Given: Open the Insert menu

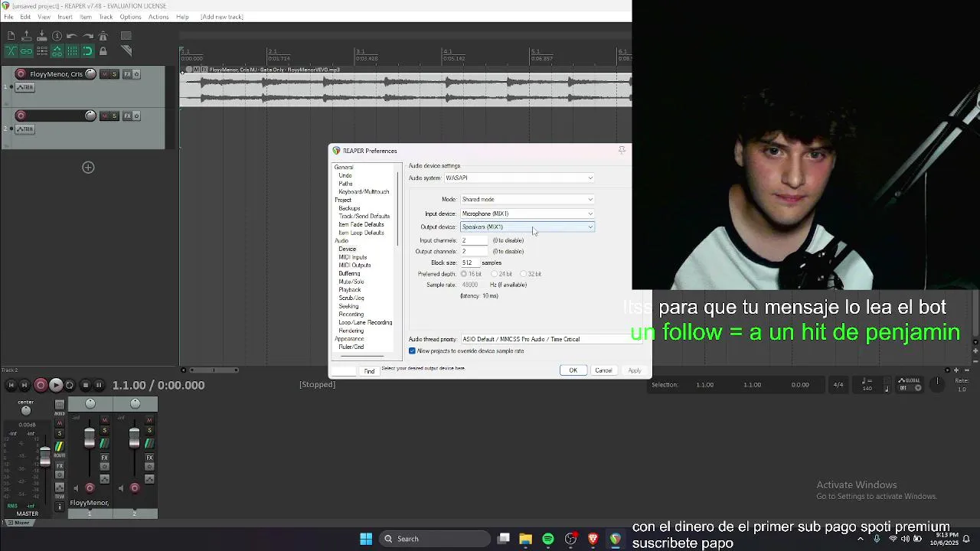Looking at the screenshot, I should tap(65, 17).
